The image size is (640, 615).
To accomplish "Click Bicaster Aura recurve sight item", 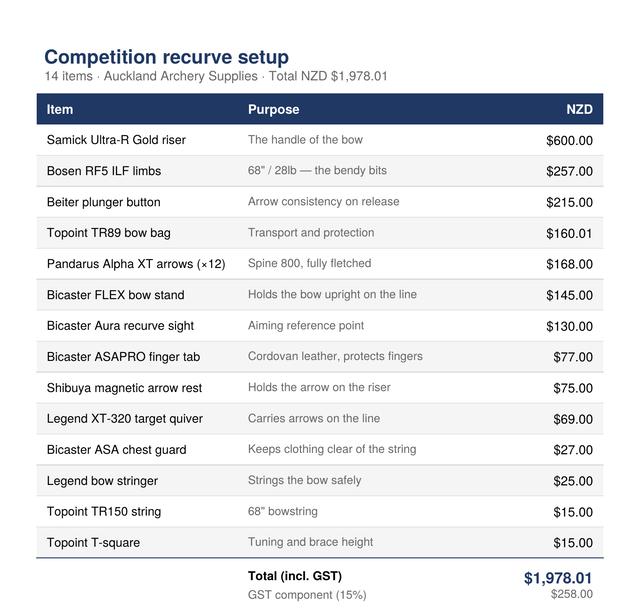I will coord(120,326).
